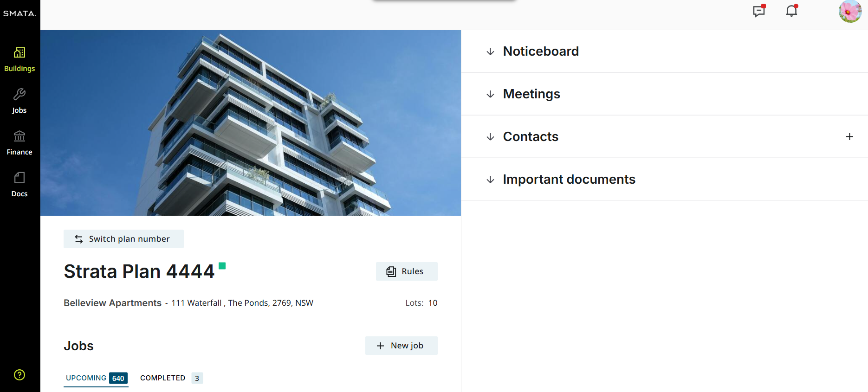The image size is (868, 392).
Task: Click the building photo banner
Action: pos(251,123)
